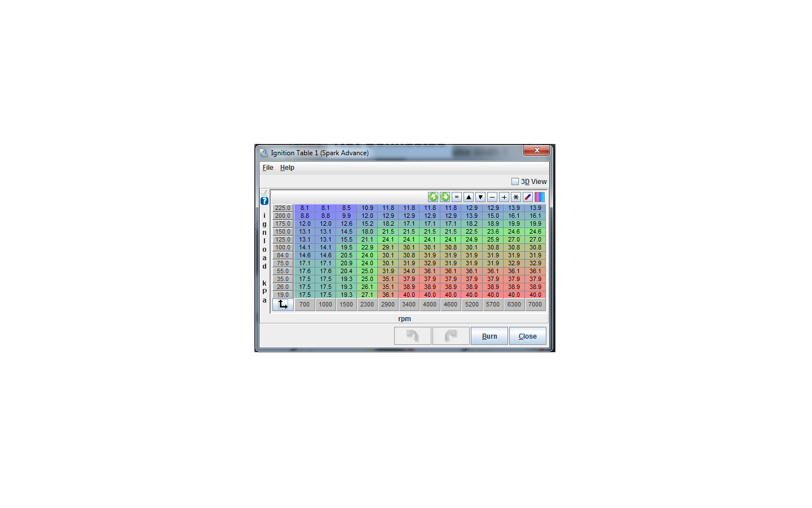
Task: Select the multiply values (*) tool
Action: [515, 197]
